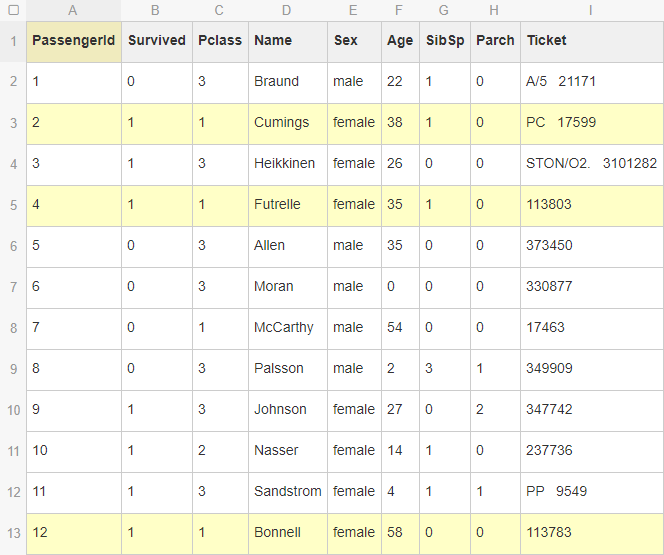
Task: Click the PassengerId header cell
Action: point(74,41)
